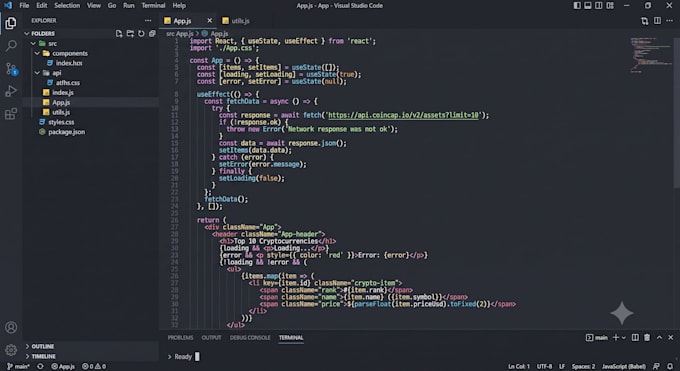Collapse the api folder
Viewport: 680px width, 371px height.
[37, 73]
